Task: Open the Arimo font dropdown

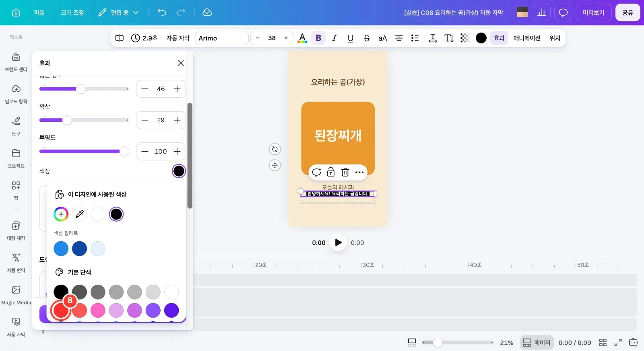Action: pyautogui.click(x=222, y=38)
